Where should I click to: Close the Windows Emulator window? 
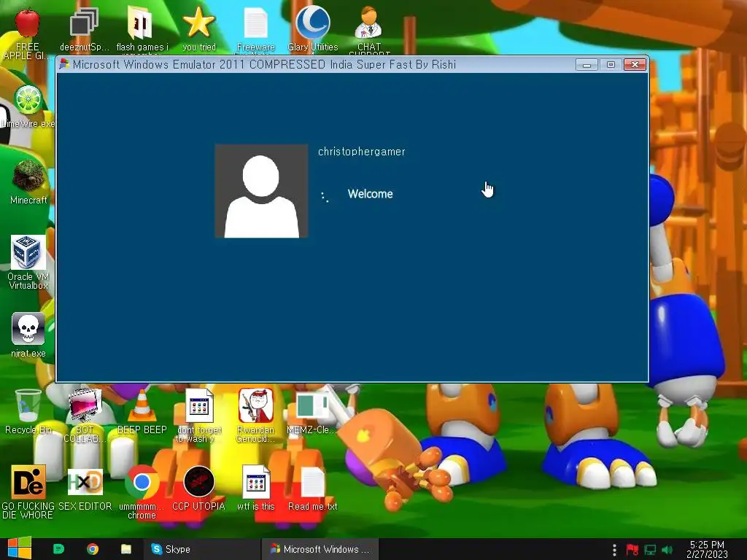[635, 65]
